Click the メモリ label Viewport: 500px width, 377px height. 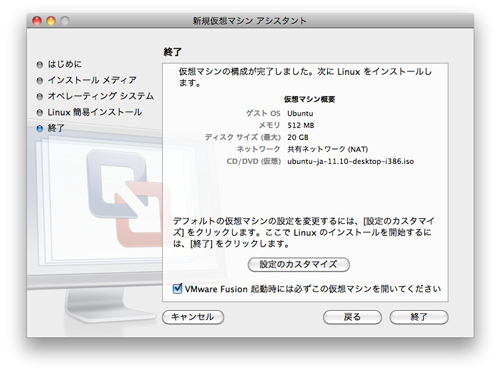click(269, 125)
